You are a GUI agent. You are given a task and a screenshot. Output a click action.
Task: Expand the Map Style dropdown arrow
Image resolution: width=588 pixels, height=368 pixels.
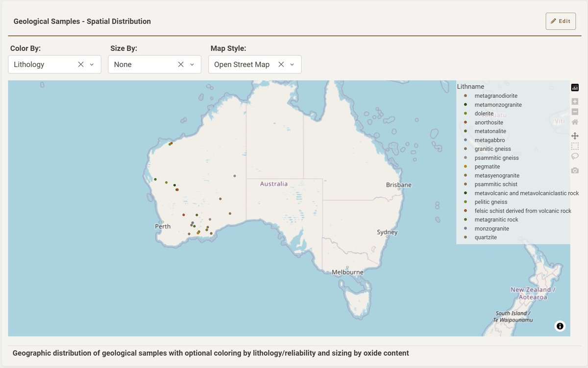click(292, 65)
